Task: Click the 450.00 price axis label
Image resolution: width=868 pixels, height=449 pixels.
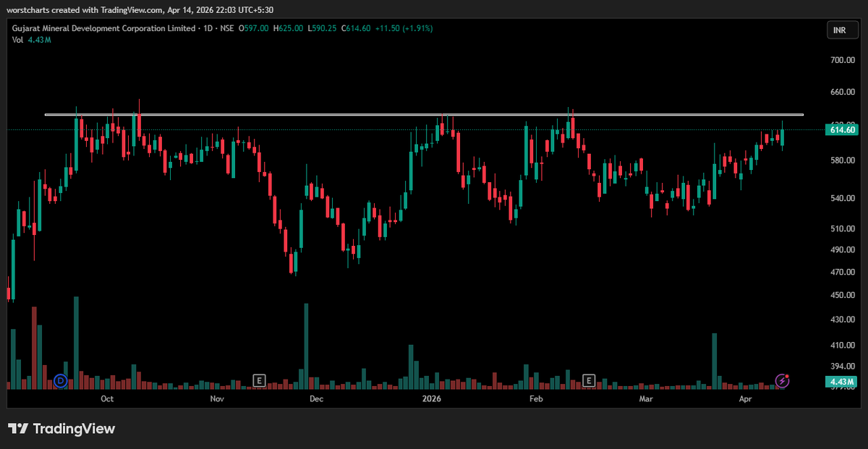Action: pos(843,295)
